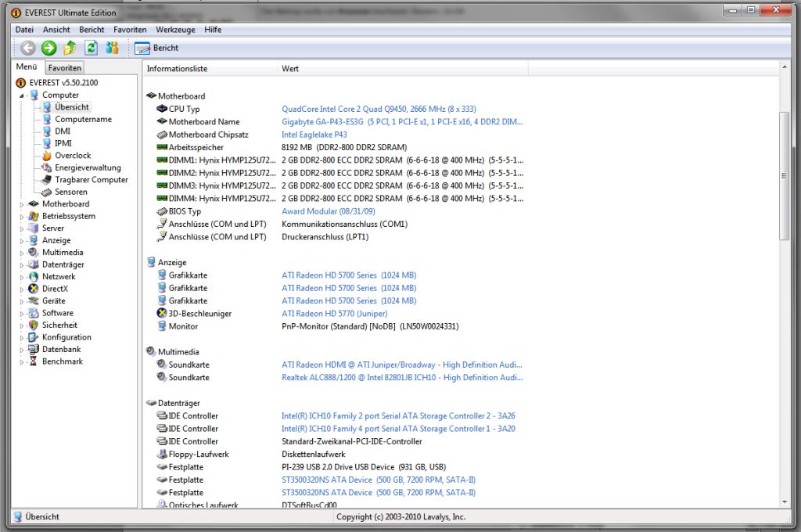Expand the Multimedia tree node
The height and width of the screenshot is (532, 801).
tap(21, 253)
